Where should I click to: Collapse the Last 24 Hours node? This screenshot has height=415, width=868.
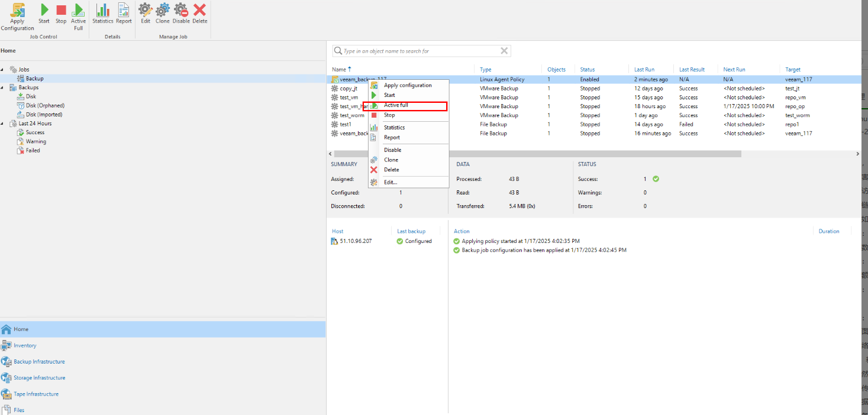2,124
